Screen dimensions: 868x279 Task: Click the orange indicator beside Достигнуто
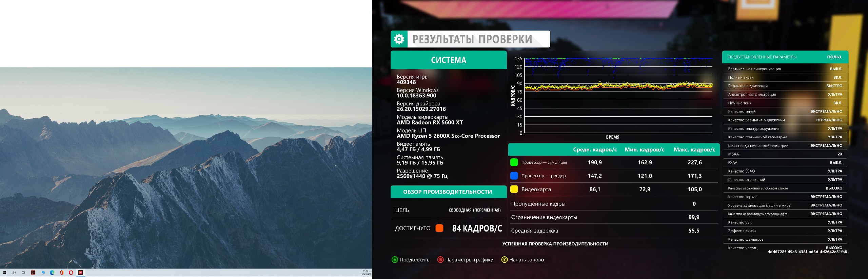[439, 228]
